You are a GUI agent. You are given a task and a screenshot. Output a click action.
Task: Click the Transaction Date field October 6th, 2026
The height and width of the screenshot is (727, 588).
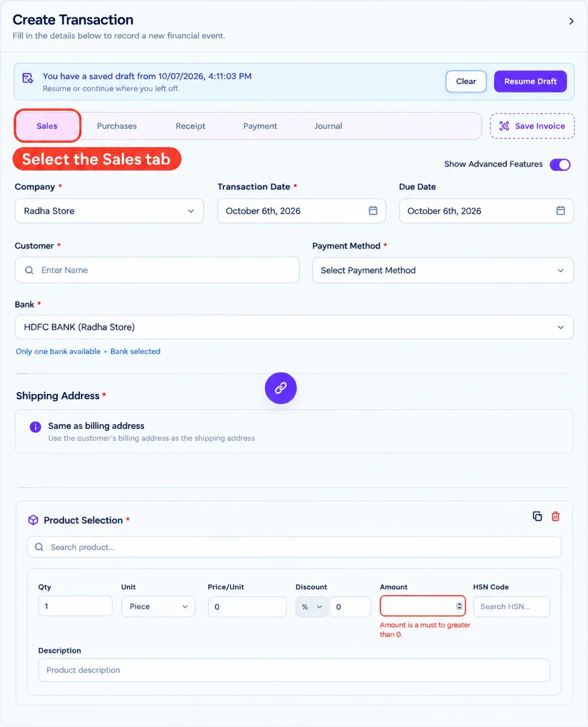tap(301, 211)
